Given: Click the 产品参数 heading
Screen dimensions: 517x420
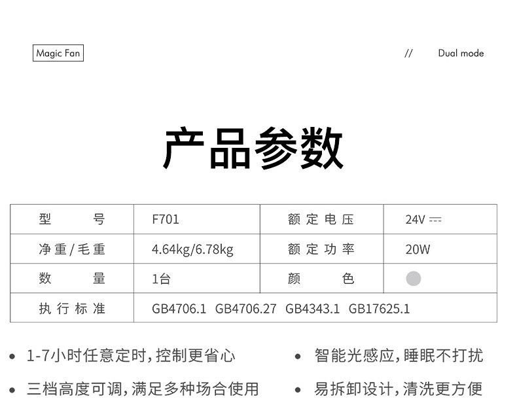Looking at the screenshot, I should pos(253,149).
